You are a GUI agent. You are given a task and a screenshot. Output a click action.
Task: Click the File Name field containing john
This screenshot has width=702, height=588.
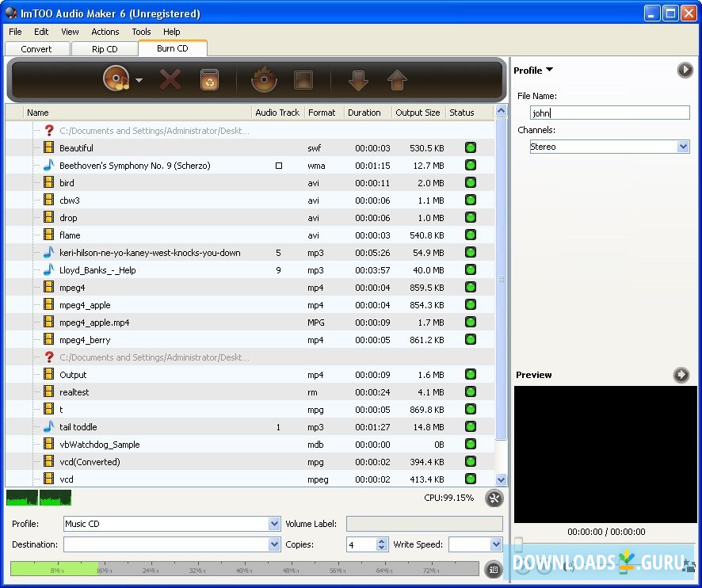click(610, 113)
